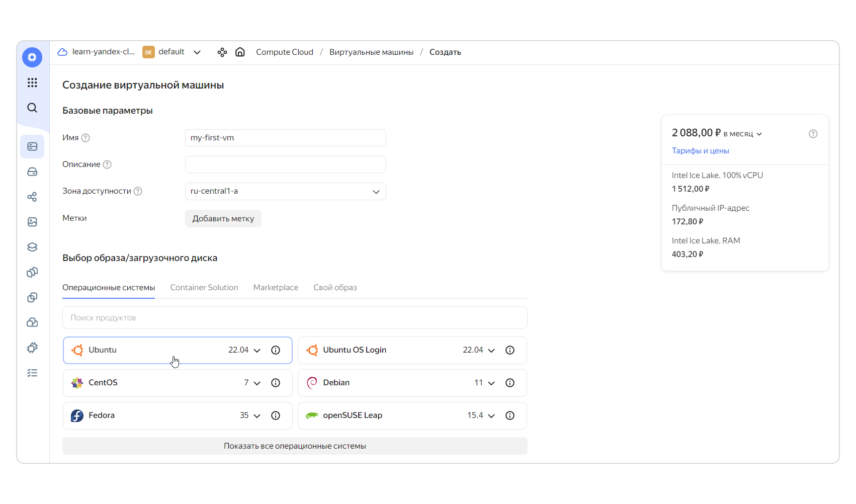The image size is (856, 504).
Task: Open Images sidebar icon
Action: (32, 222)
